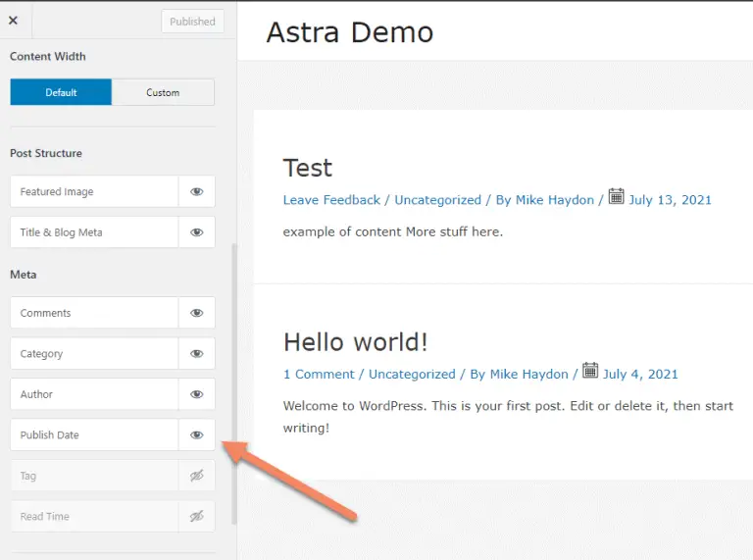Select Custom content width
Viewport: 753px width, 560px height.
163,92
